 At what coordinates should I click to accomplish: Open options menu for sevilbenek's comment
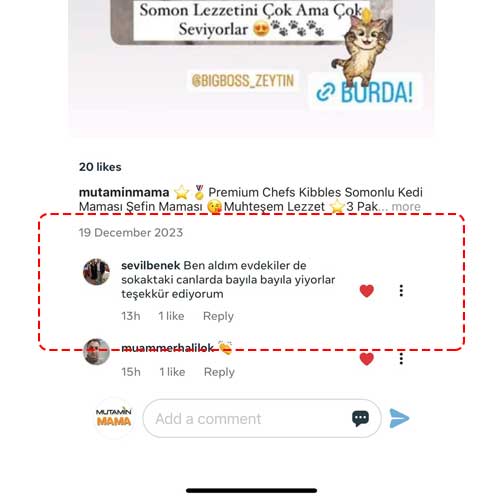(x=401, y=291)
